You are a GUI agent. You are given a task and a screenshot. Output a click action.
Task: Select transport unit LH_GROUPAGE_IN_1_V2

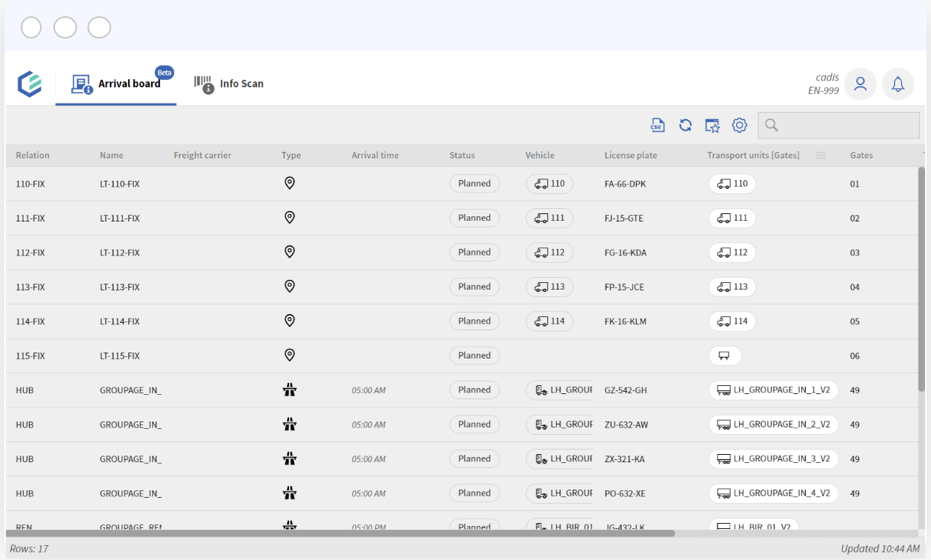point(773,390)
